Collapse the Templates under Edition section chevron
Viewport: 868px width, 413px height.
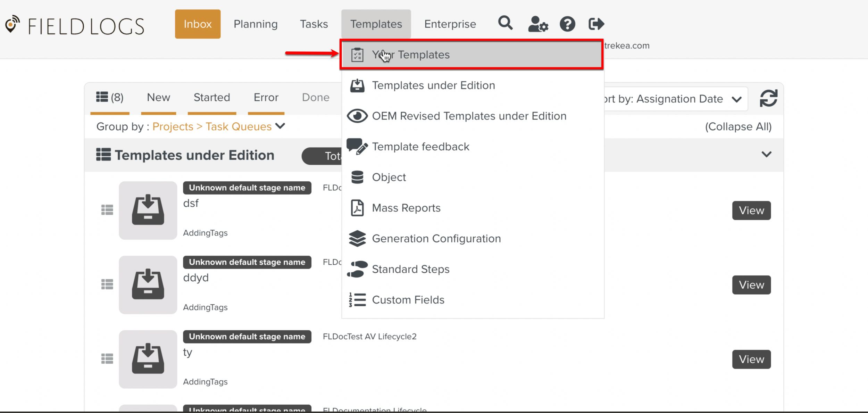tap(767, 155)
